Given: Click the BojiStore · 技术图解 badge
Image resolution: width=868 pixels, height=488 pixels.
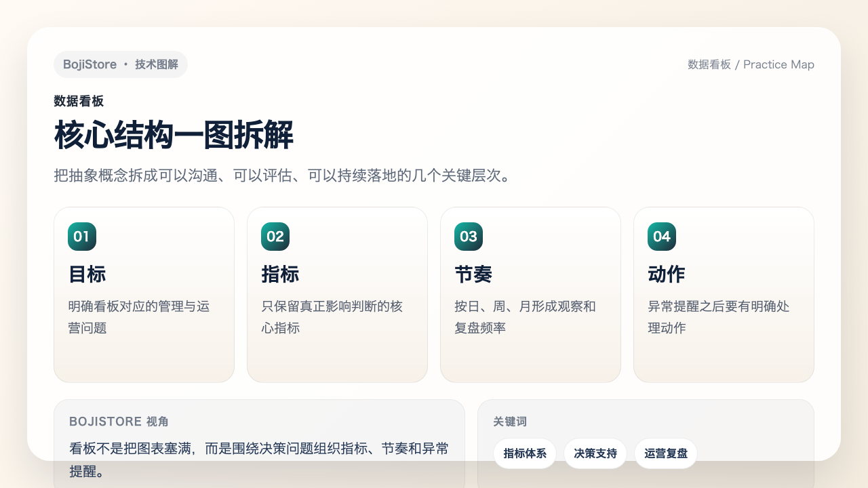Looking at the screenshot, I should 121,64.
